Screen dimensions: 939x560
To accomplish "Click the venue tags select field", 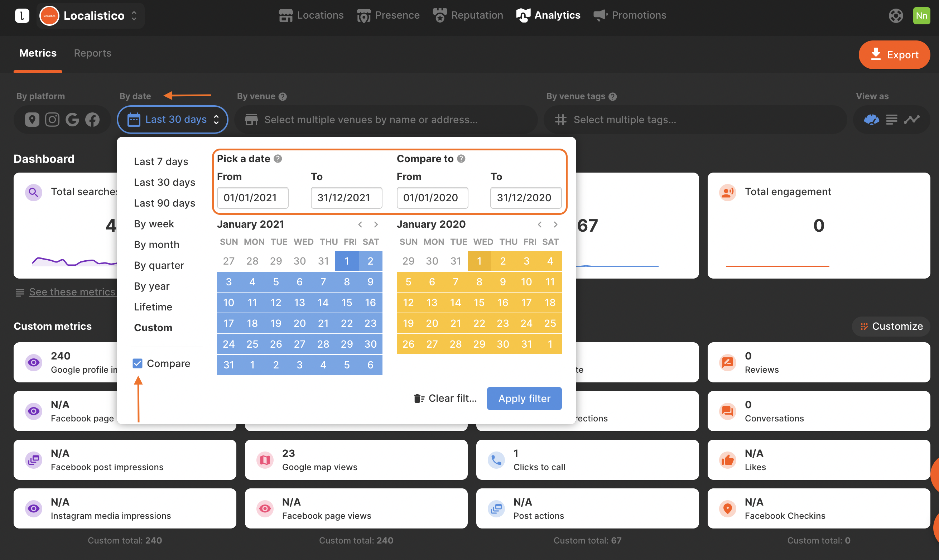I will pyautogui.click(x=695, y=120).
